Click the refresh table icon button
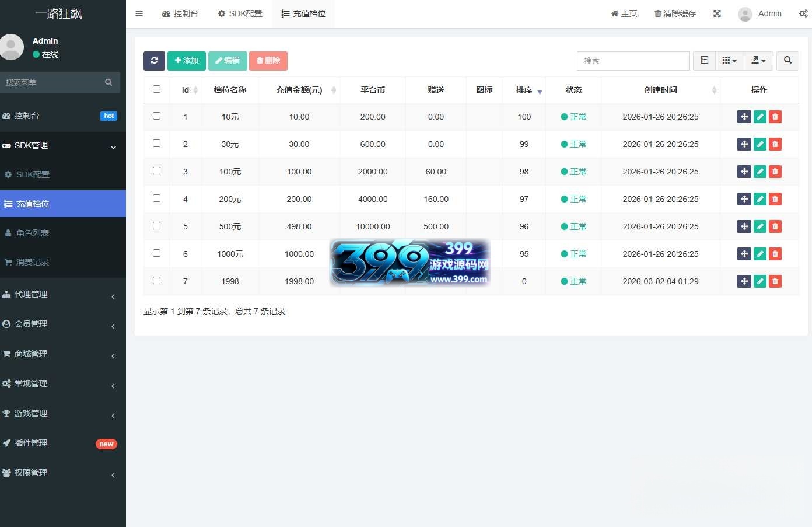This screenshot has width=812, height=527. click(x=154, y=61)
